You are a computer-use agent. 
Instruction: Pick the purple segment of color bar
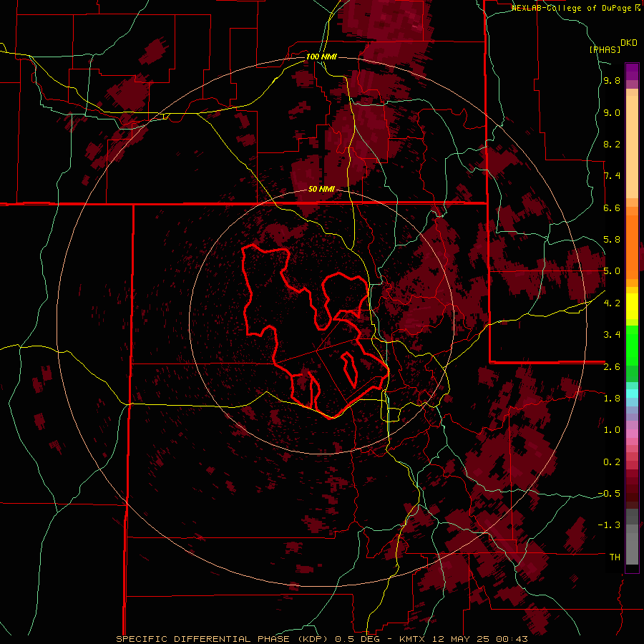[632, 72]
